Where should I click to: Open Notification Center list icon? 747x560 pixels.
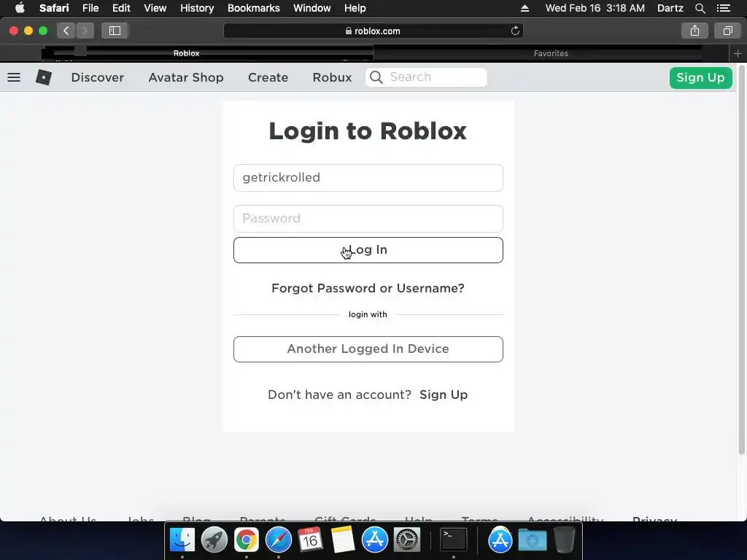(x=724, y=8)
